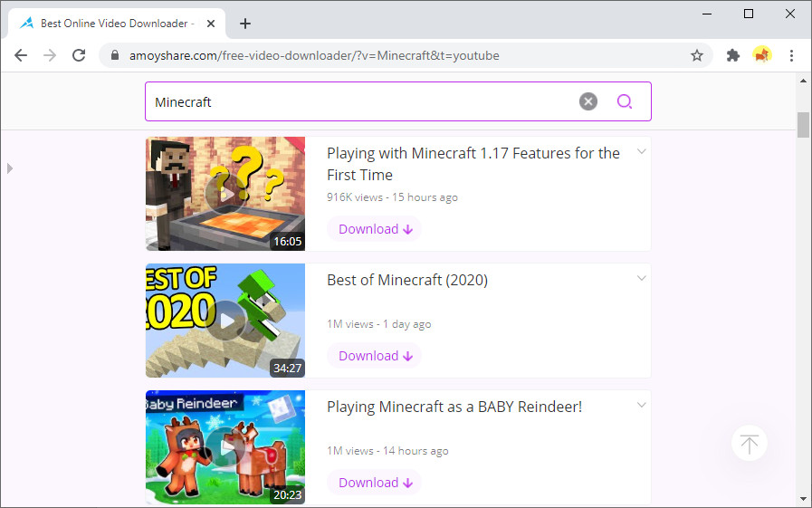Open Chrome three-dot menu

pos(791,55)
